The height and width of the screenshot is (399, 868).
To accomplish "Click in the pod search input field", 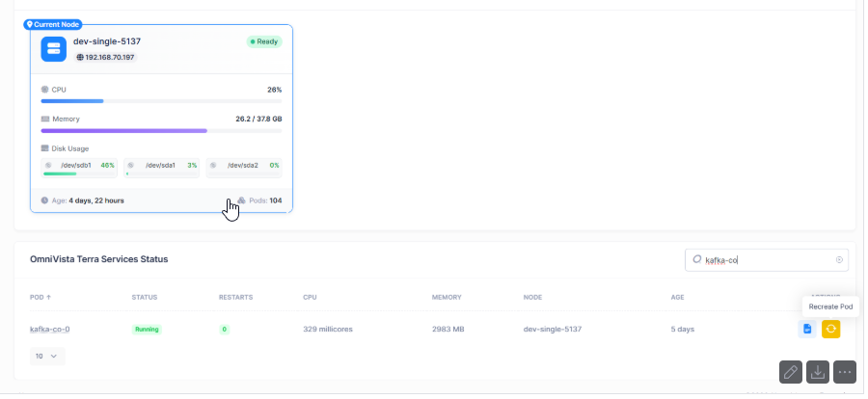I will click(x=767, y=260).
